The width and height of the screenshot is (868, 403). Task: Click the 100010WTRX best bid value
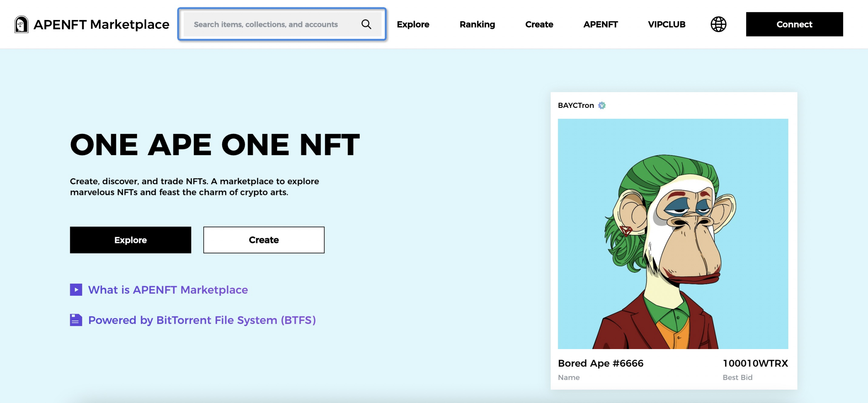pos(755,363)
